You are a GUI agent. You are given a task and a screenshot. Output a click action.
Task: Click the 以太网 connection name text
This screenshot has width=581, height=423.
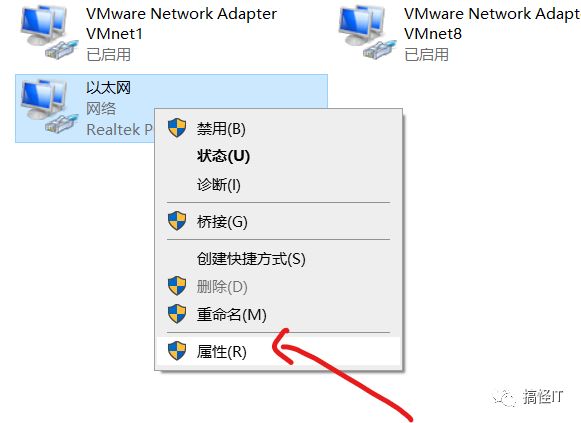coord(108,88)
